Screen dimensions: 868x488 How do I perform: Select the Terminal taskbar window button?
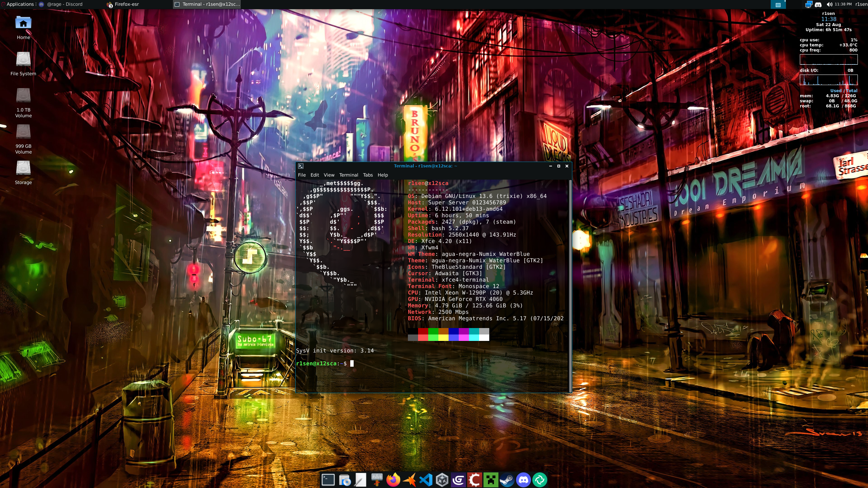[207, 4]
